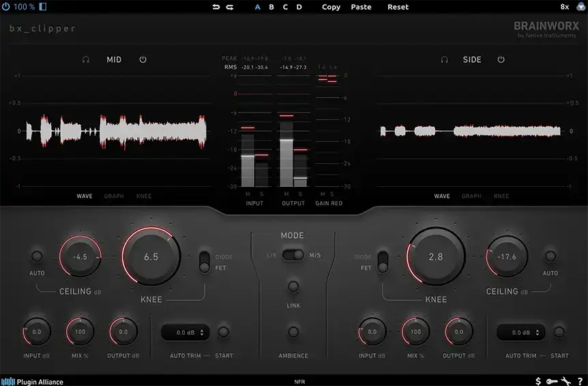
Task: Switch SIDE display to KNEE view
Action: [x=501, y=196]
